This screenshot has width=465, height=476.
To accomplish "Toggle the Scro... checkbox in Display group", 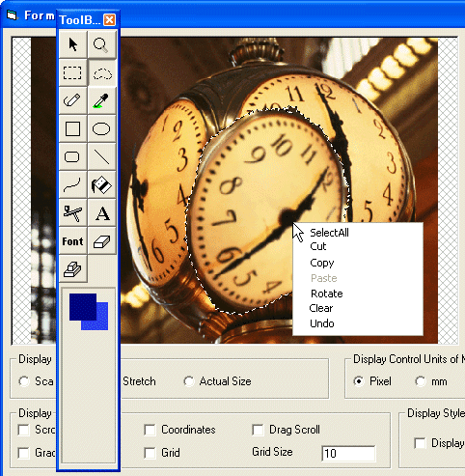I will (x=23, y=430).
